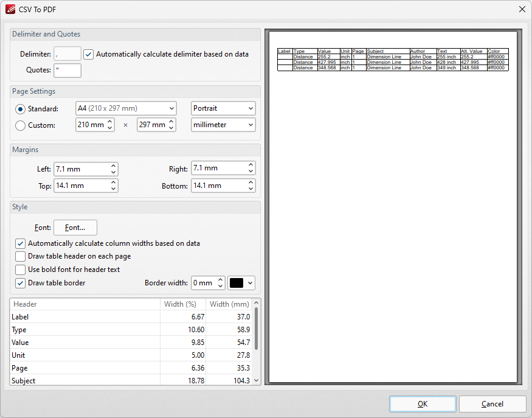Decrease the Right margin value
The height and width of the screenshot is (418, 532).
tap(250, 172)
